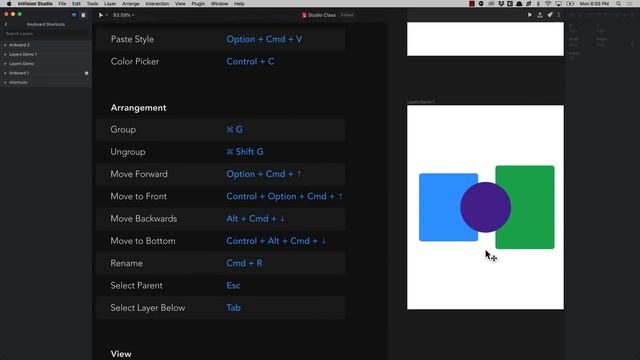Open the Window menu
Viewport: 640px width, 360px height.
click(x=219, y=4)
